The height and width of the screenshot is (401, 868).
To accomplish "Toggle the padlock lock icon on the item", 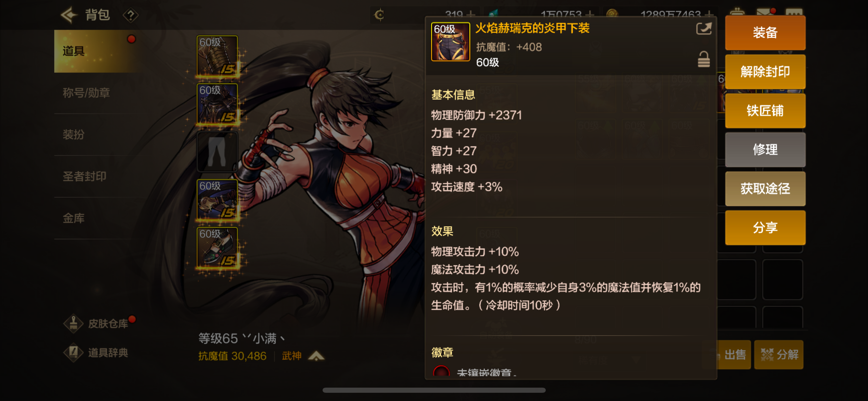I will point(703,59).
